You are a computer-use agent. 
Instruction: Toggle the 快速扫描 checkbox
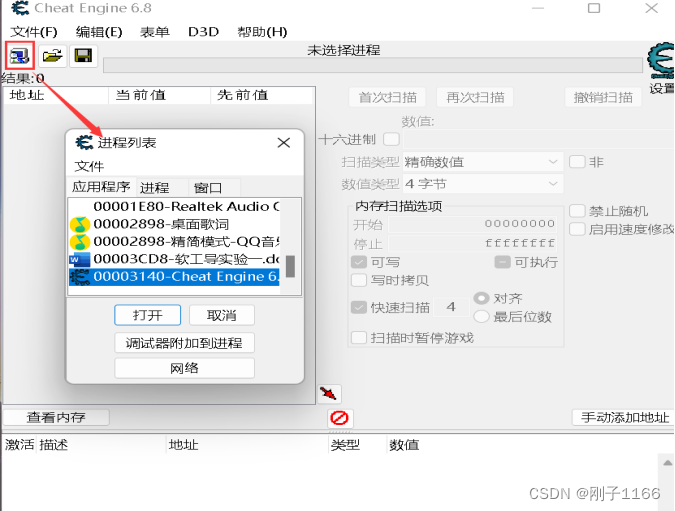[x=359, y=307]
